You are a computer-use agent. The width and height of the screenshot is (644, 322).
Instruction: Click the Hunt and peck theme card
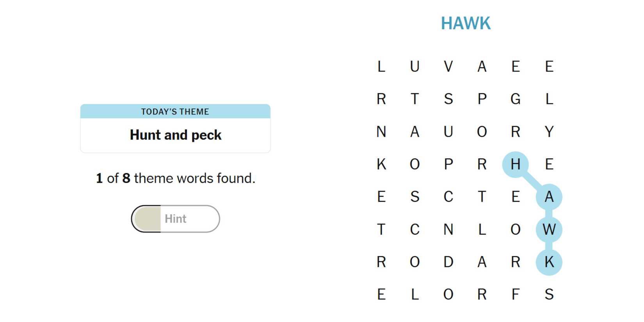(175, 128)
